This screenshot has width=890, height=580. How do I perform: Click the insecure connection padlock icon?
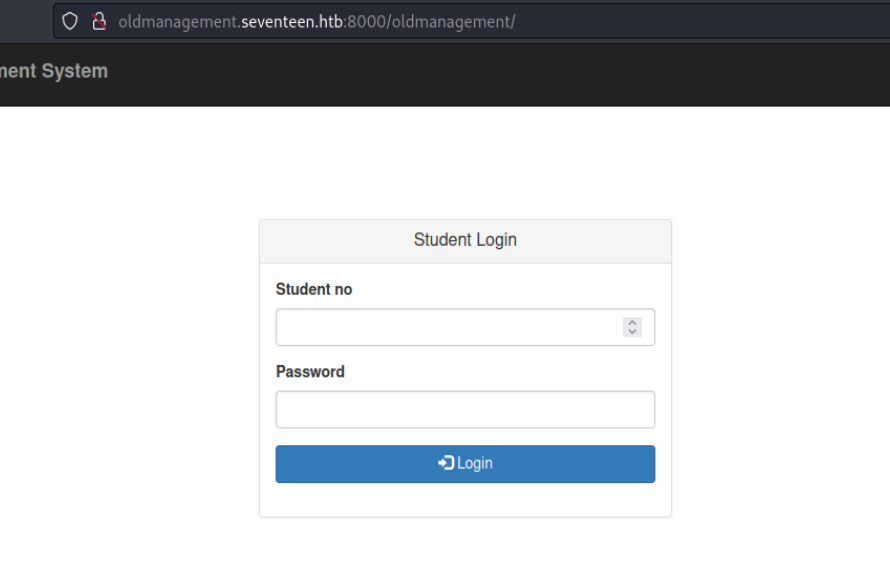(x=98, y=21)
